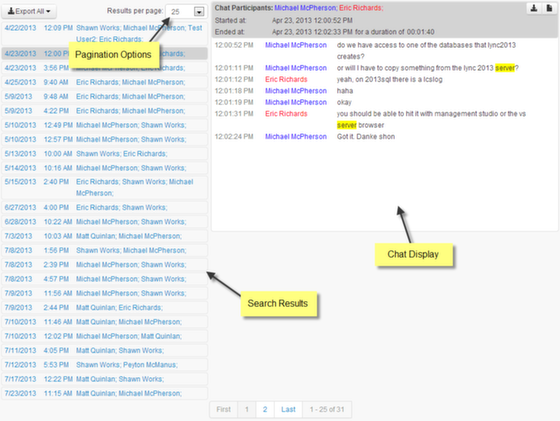Viewport: 560px width, 421px height.
Task: Click Michael McPherson in Chat Participants header
Action: [306, 8]
